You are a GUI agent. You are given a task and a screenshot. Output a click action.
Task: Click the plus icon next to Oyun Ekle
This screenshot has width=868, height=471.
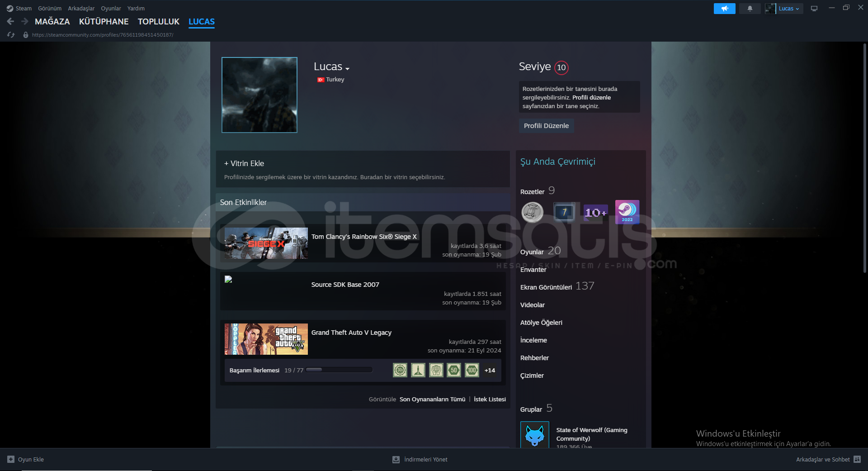[11, 459]
